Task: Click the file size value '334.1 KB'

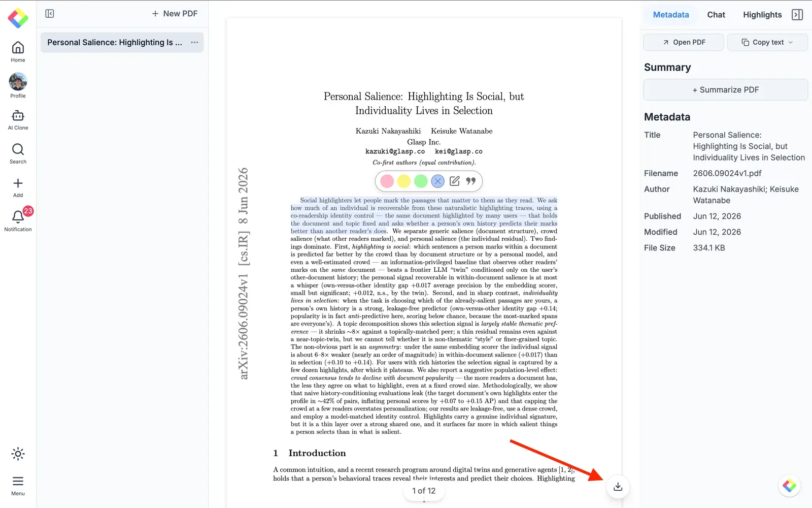Action: (x=709, y=248)
